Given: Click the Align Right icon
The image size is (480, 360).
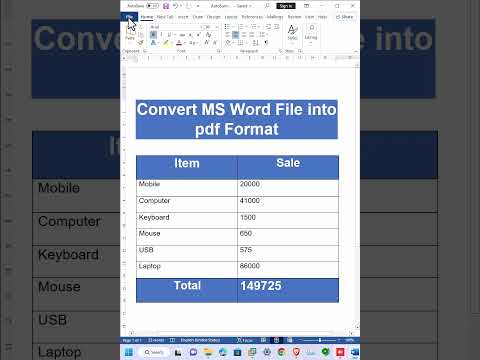Looking at the screenshot, I should 244,35.
